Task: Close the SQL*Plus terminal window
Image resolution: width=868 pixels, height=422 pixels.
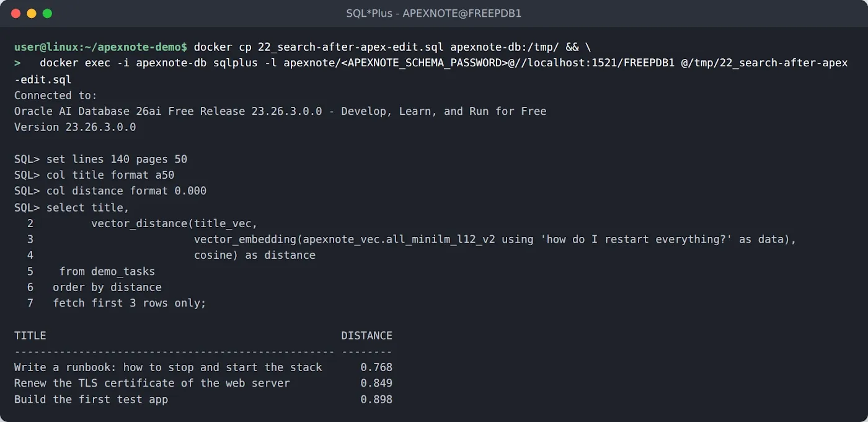Action: 15,13
